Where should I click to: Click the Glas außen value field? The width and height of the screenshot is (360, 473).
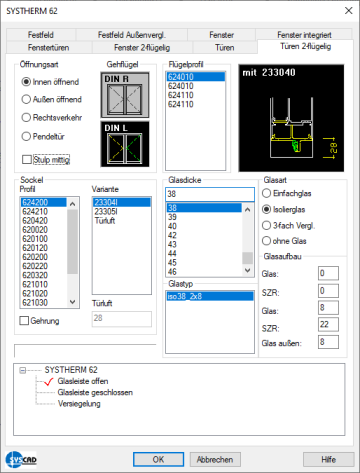click(328, 342)
